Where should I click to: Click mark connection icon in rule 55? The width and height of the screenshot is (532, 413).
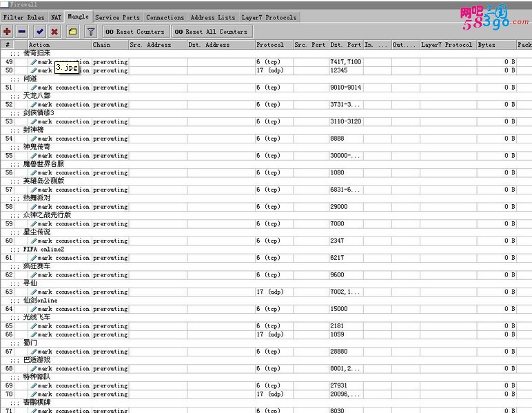click(x=33, y=156)
